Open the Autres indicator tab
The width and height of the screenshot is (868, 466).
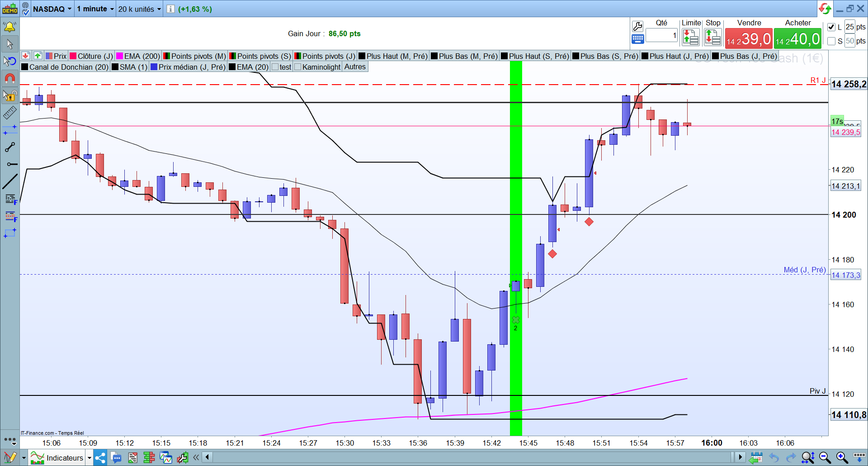(355, 67)
